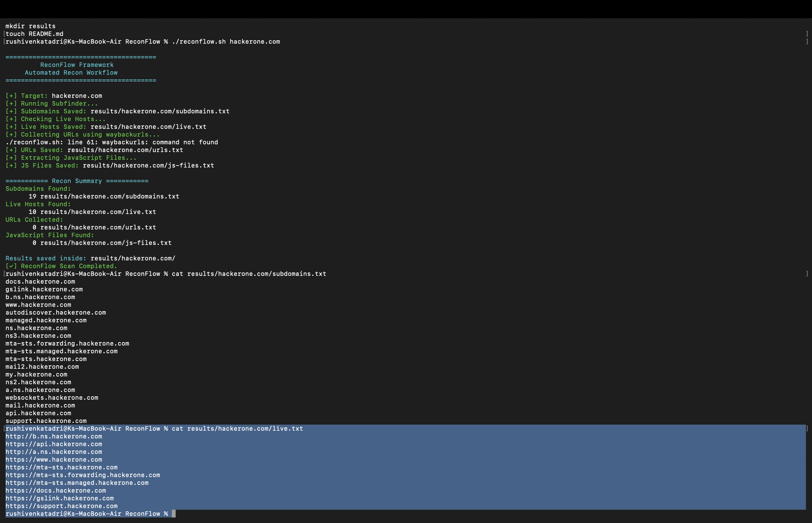Click the "Live Hosts Found:" label

(38, 204)
